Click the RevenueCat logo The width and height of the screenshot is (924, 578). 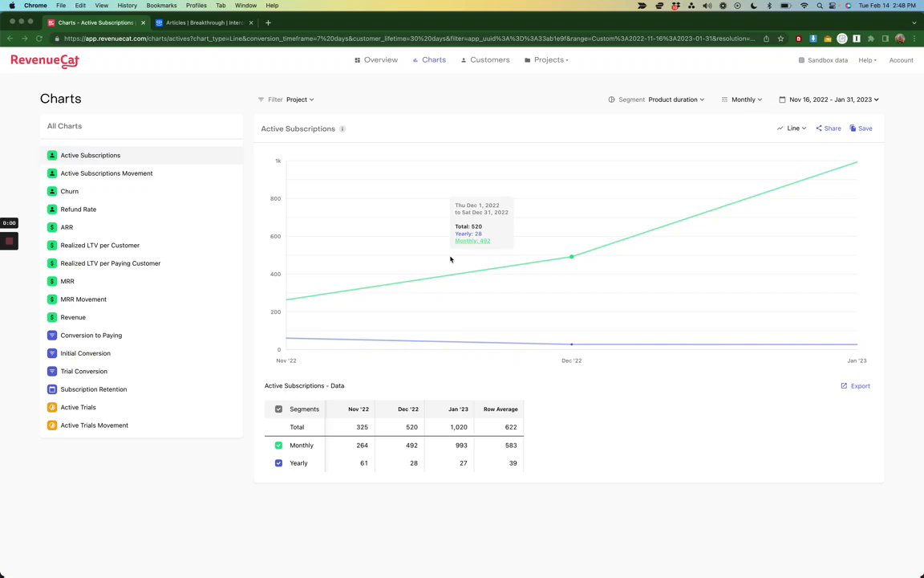pos(45,61)
